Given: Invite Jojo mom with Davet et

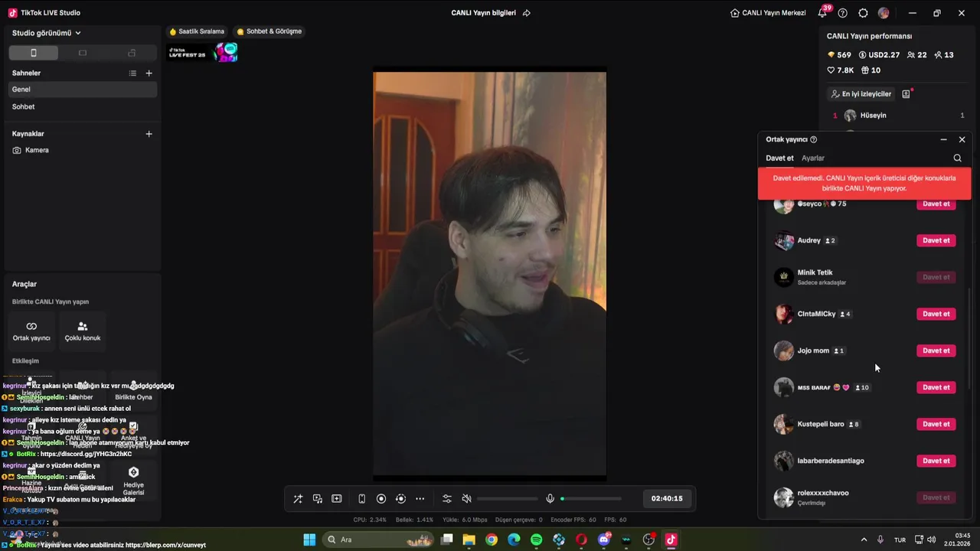Looking at the screenshot, I should (x=936, y=350).
